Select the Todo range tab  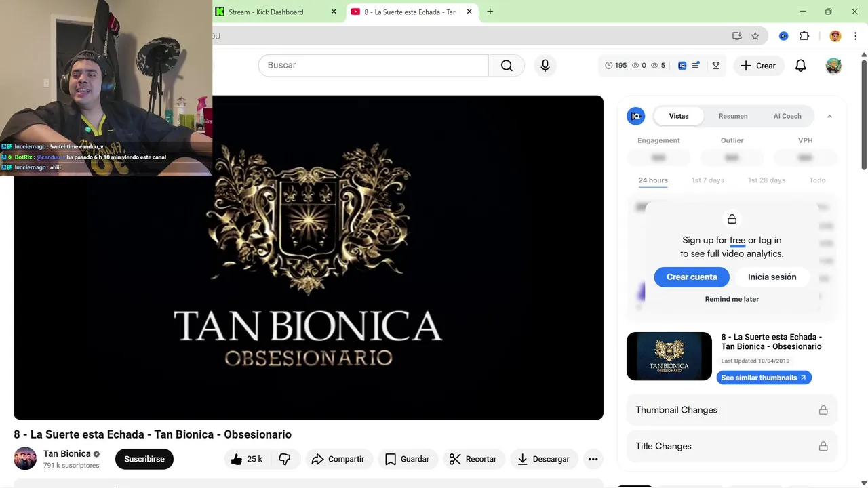pos(817,180)
